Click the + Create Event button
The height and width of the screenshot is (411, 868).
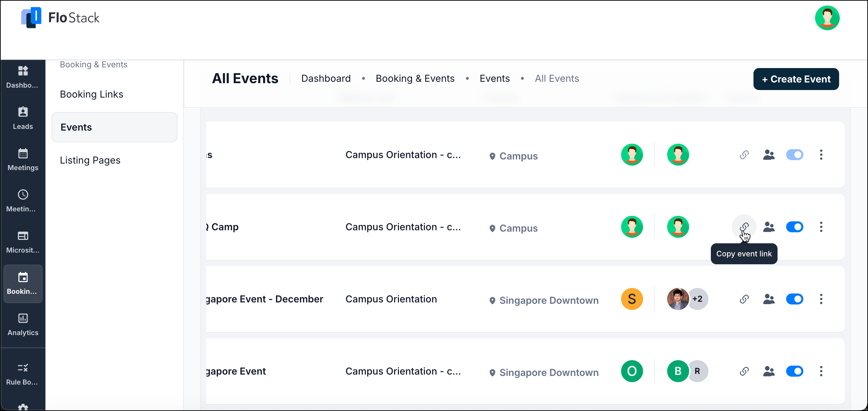(796, 79)
